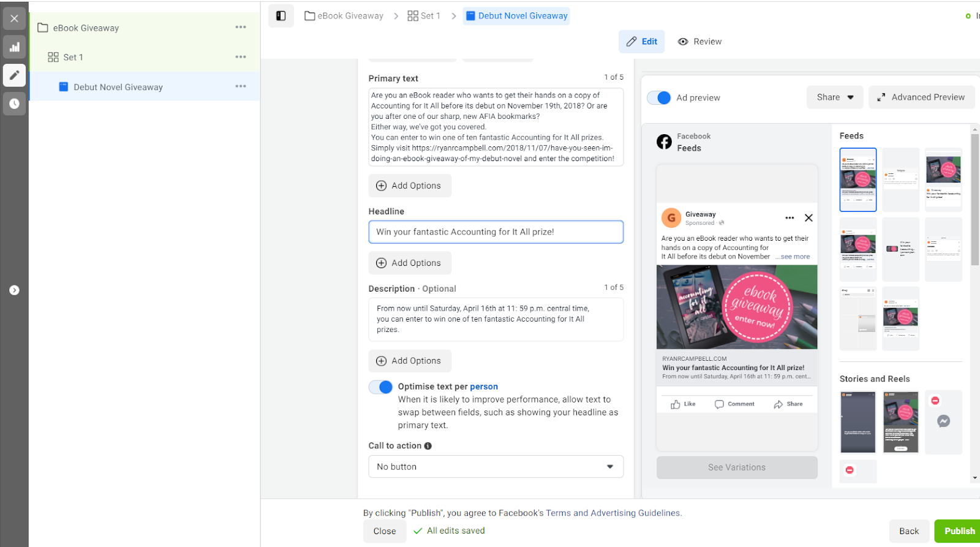
Task: Open the three-dot menu on ad preview post
Action: [x=790, y=218]
